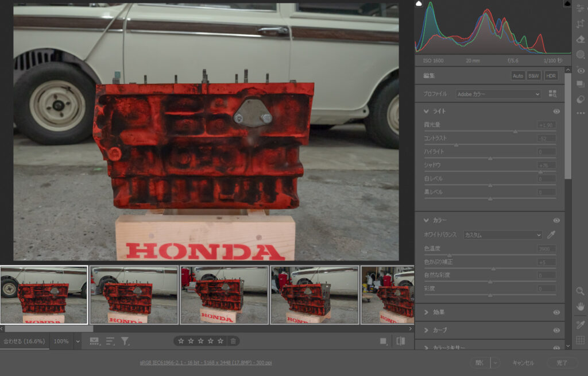
Task: Click the キャンセル cancel button
Action: click(523, 363)
